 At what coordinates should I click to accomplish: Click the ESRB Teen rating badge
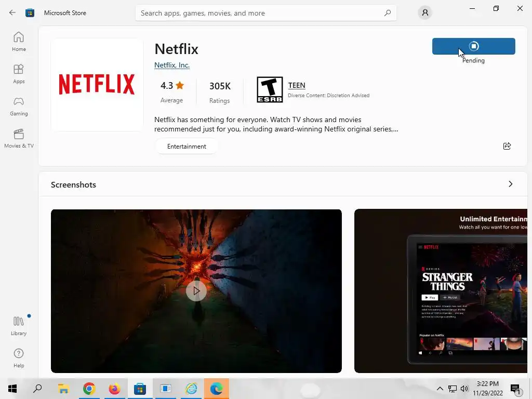coord(270,89)
